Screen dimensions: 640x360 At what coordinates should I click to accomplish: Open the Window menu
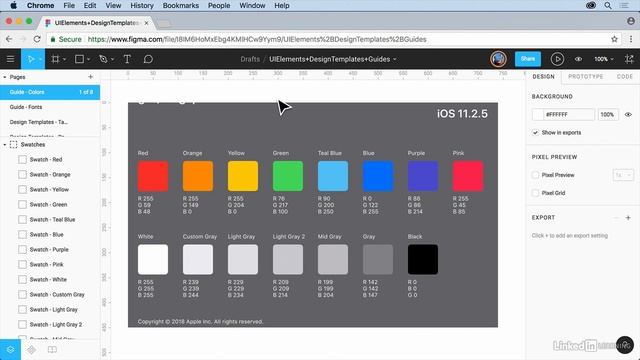[252, 6]
